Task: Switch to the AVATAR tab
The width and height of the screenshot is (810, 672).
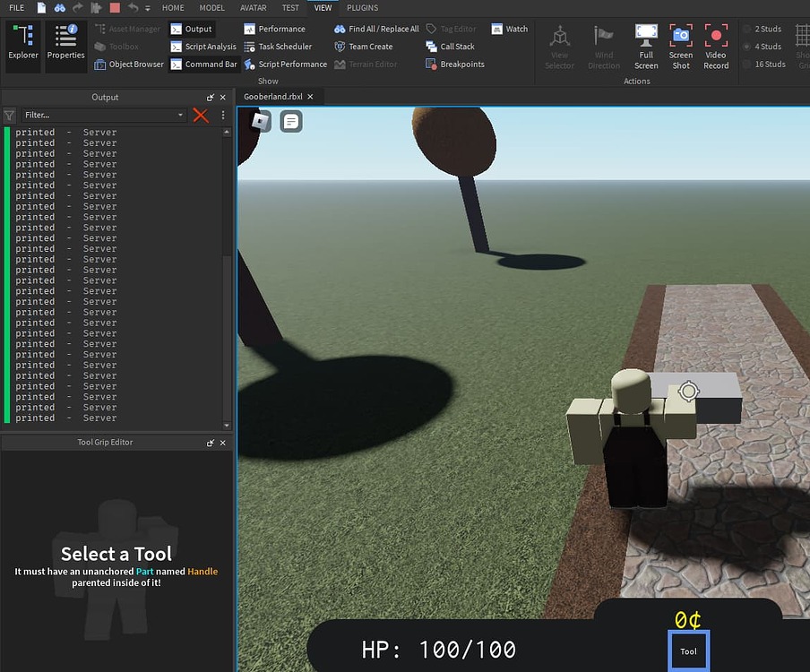Action: pos(253,8)
